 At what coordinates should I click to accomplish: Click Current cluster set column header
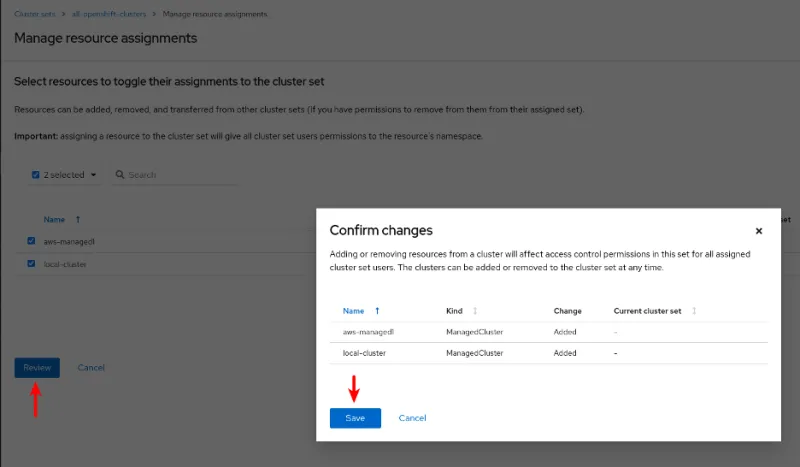[647, 311]
